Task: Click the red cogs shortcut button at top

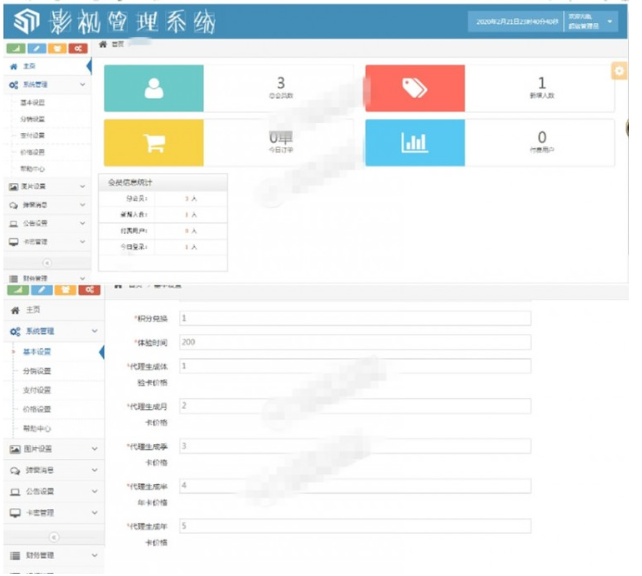Action: [x=81, y=47]
